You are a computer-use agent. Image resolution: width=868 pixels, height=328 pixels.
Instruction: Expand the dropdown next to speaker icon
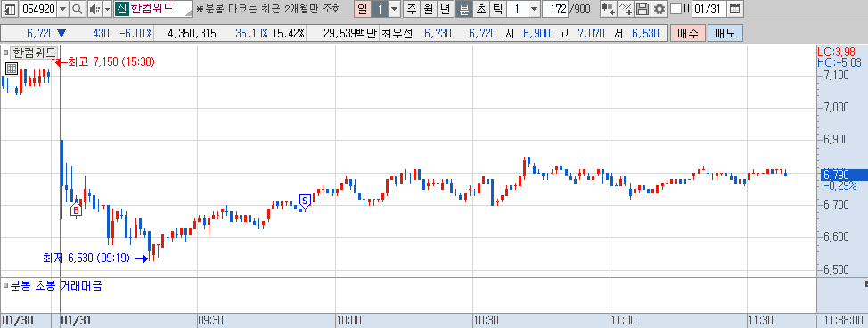tap(108, 9)
